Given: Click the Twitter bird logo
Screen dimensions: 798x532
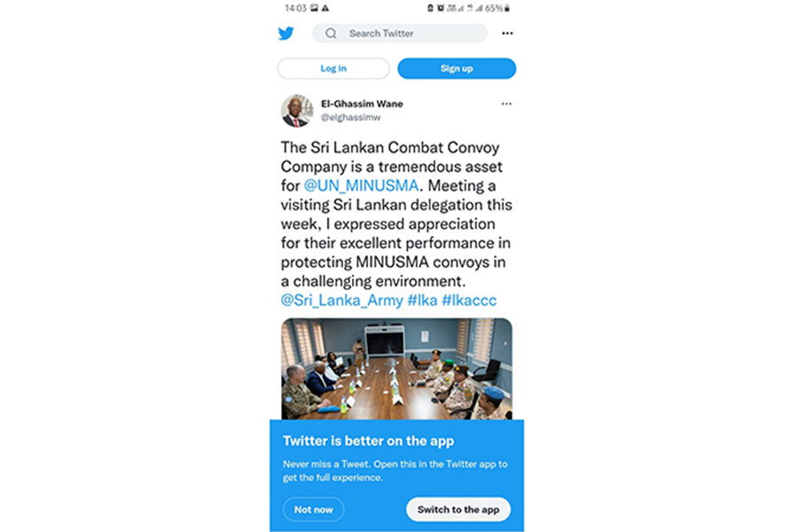Looking at the screenshot, I should point(286,34).
